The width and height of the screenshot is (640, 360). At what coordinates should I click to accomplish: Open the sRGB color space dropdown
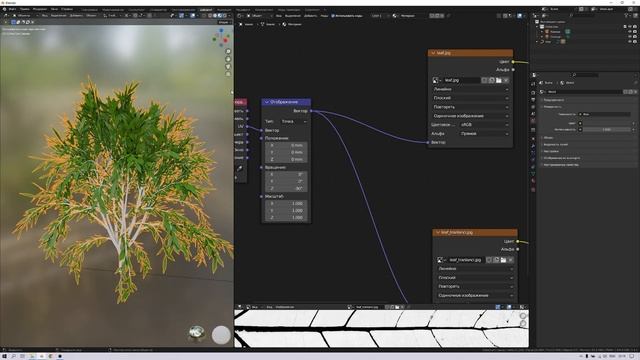484,125
